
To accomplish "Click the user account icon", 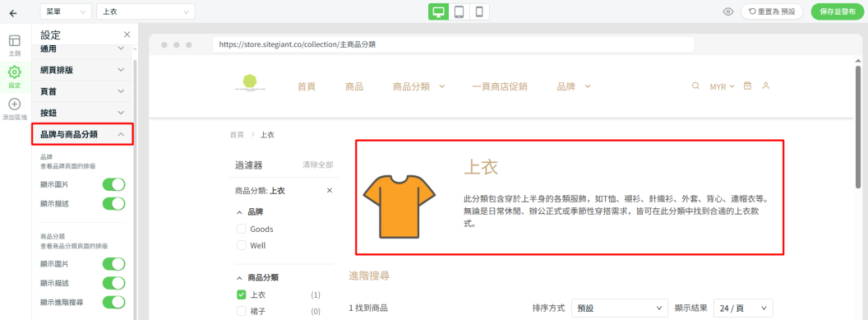I will click(x=765, y=86).
